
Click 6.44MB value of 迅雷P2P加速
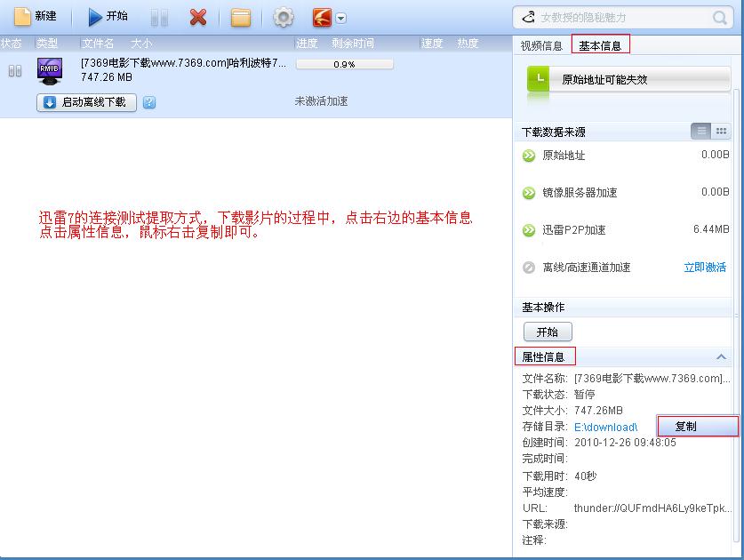coord(711,229)
